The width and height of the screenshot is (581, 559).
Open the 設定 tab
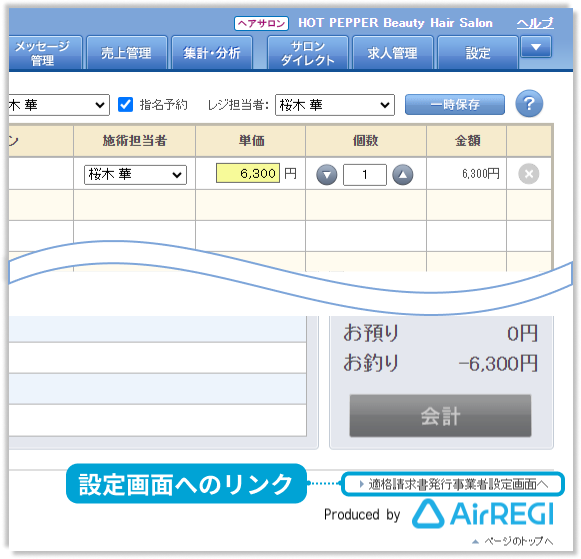[478, 53]
